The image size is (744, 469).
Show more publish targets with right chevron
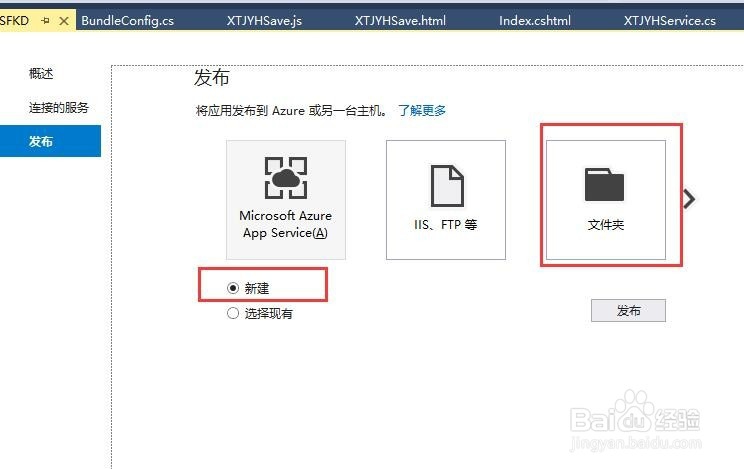click(x=689, y=199)
